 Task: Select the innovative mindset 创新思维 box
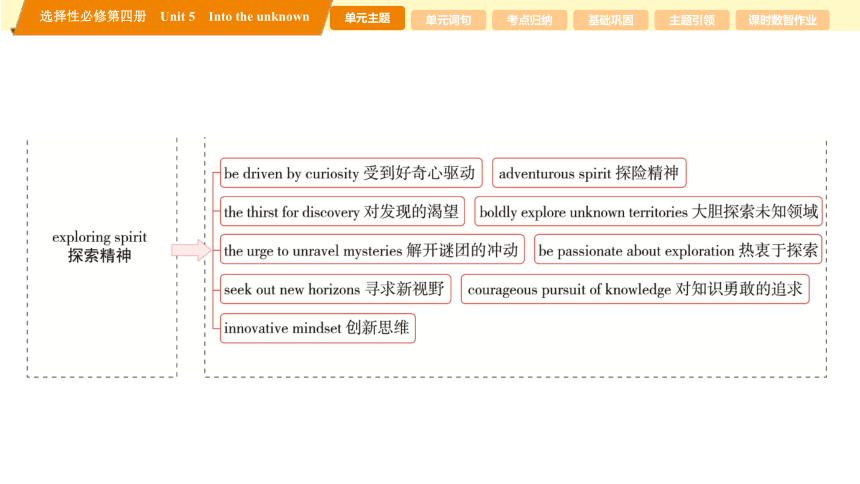point(318,328)
